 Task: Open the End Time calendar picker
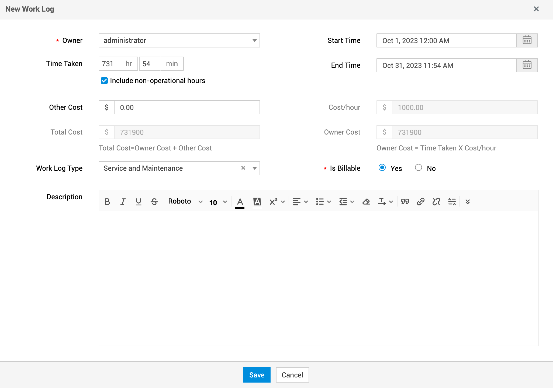[x=527, y=65]
